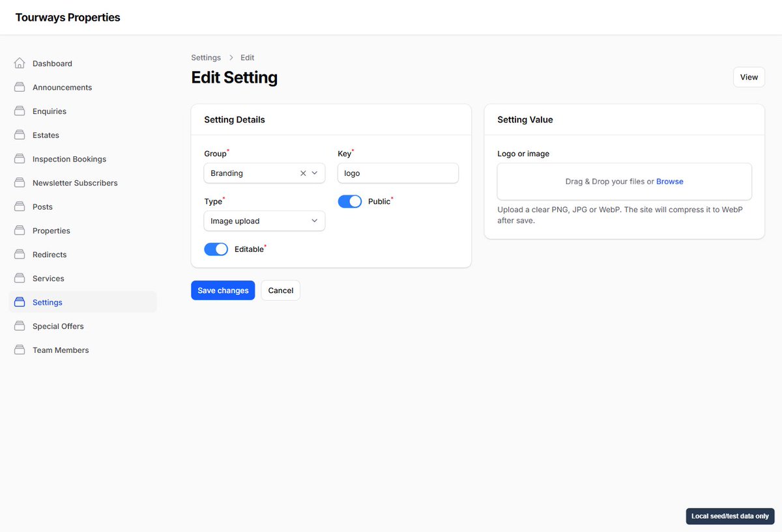Click the Posts sidebar icon
The width and height of the screenshot is (782, 532).
click(x=20, y=206)
